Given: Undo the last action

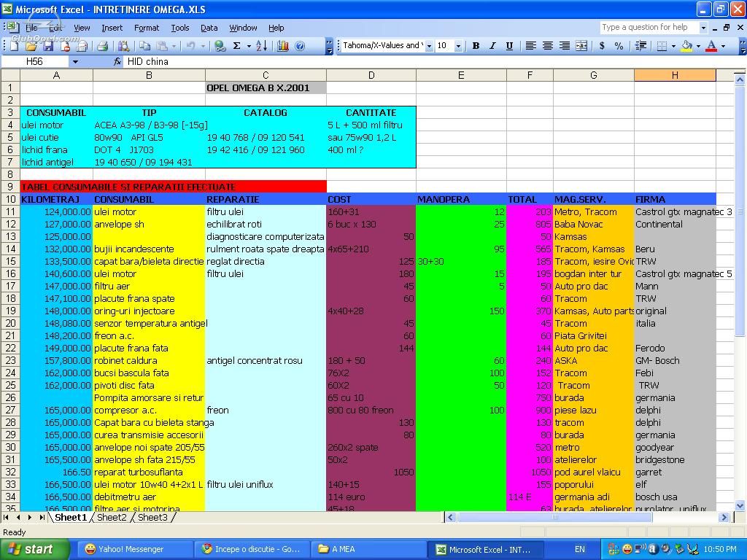Looking at the screenshot, I should [190, 46].
